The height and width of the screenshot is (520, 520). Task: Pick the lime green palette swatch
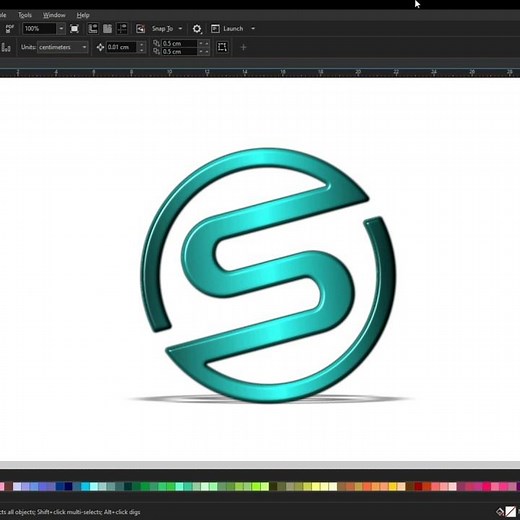(256, 486)
